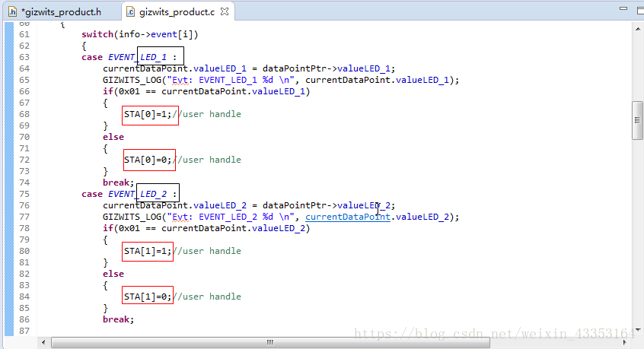Click the 'STA[1]=1;' statement
The image size is (644, 349).
click(148, 251)
